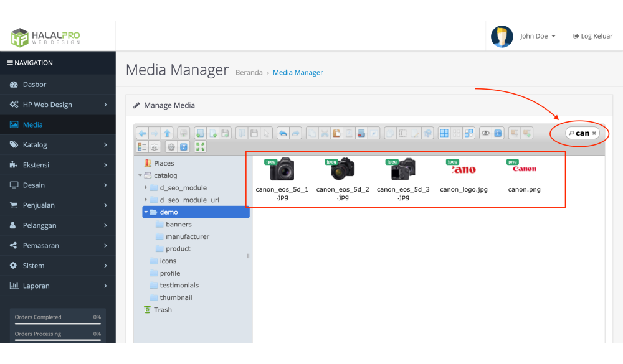Open file Info icon in toolbar
Image resolution: width=623 pixels, height=364 pixels.
click(x=498, y=133)
